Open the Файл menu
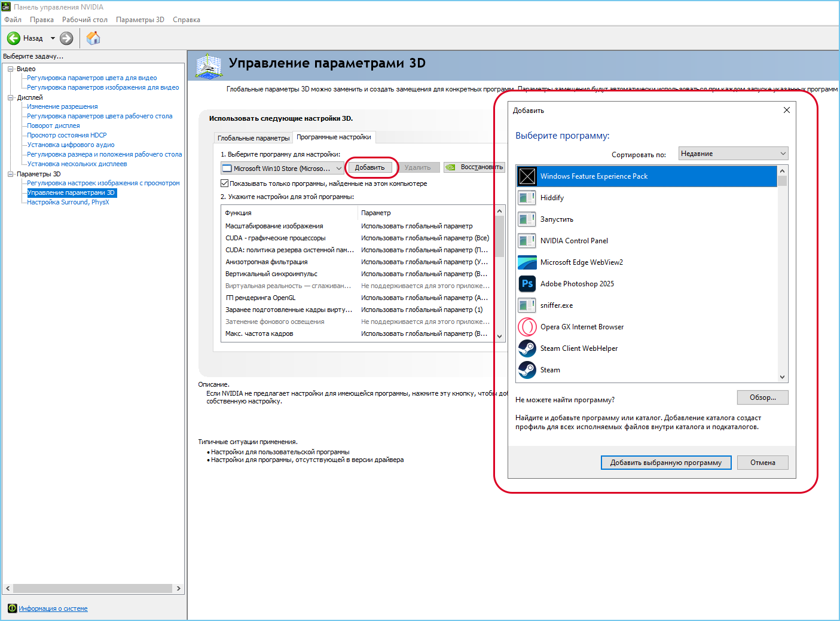The width and height of the screenshot is (840, 621). click(x=13, y=20)
